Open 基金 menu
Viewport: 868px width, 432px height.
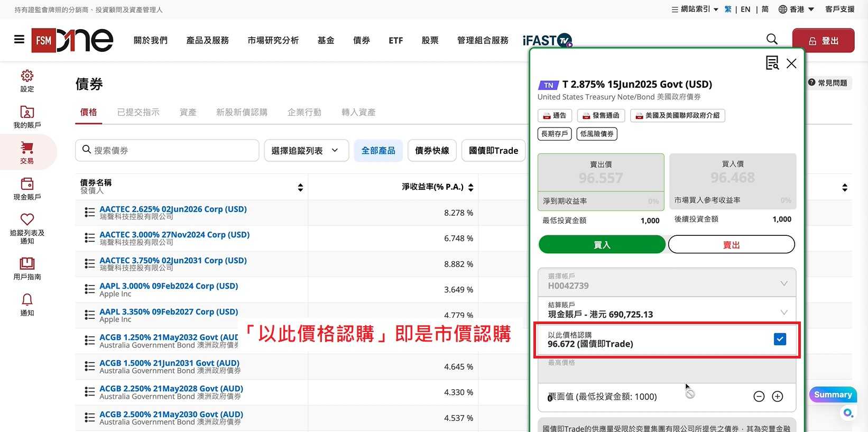326,40
